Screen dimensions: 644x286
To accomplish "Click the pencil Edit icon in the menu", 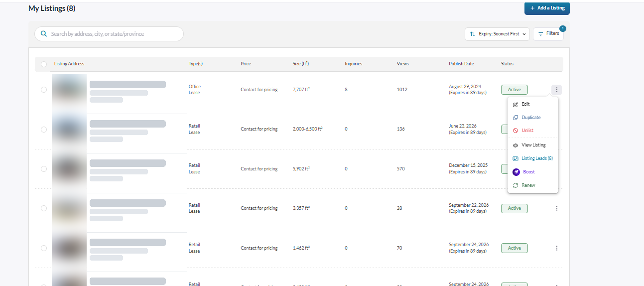I will pyautogui.click(x=515, y=104).
